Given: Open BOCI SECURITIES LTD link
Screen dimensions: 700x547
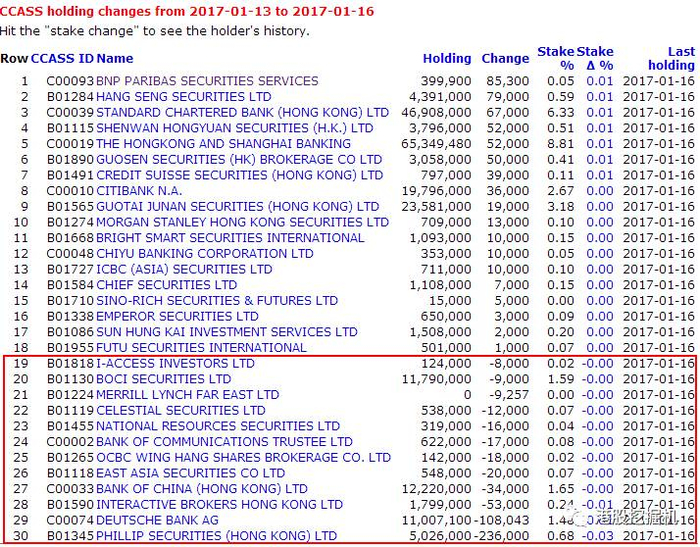Looking at the screenshot, I should (x=163, y=379).
